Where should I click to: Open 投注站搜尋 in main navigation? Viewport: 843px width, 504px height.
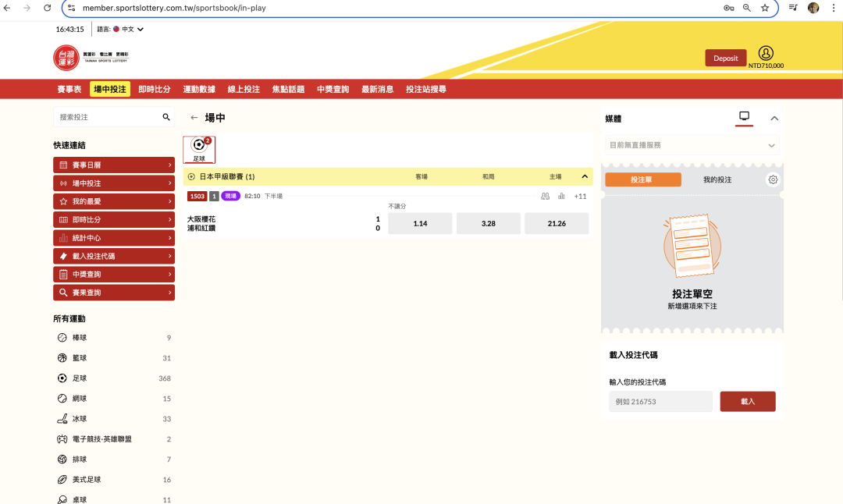(x=426, y=89)
